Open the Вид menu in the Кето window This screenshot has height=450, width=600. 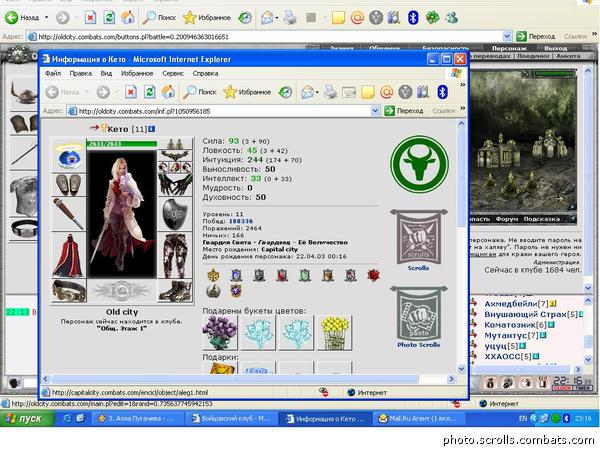click(x=106, y=73)
